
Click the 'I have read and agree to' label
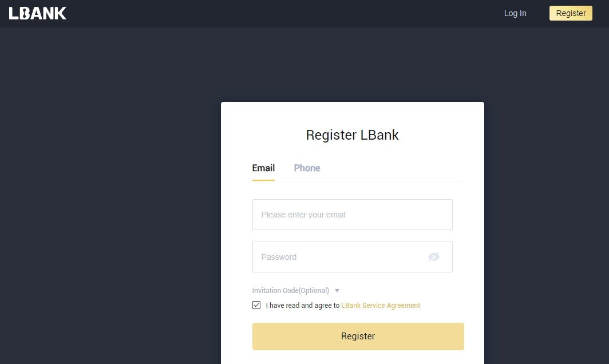click(302, 306)
